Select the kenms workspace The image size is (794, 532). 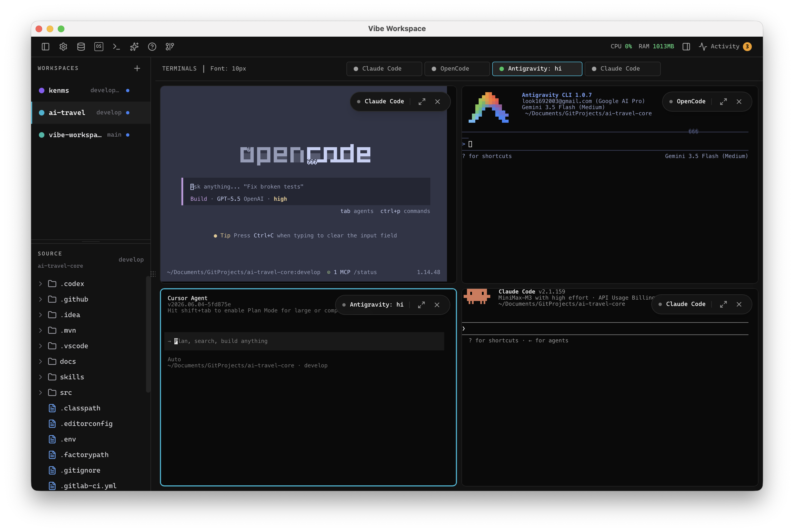point(91,90)
